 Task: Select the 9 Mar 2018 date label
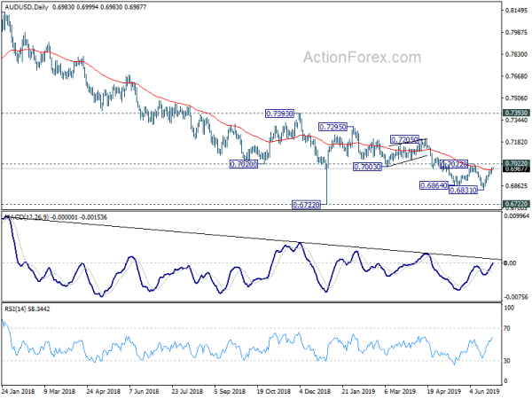tap(59, 391)
